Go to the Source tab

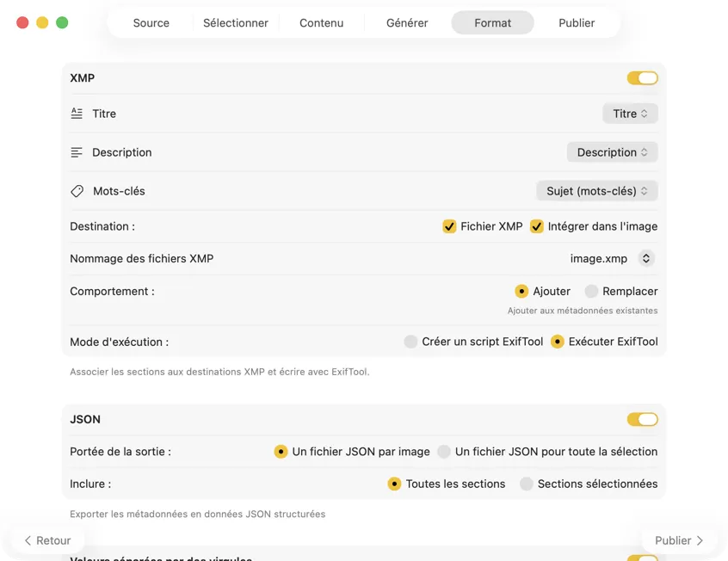click(x=151, y=23)
